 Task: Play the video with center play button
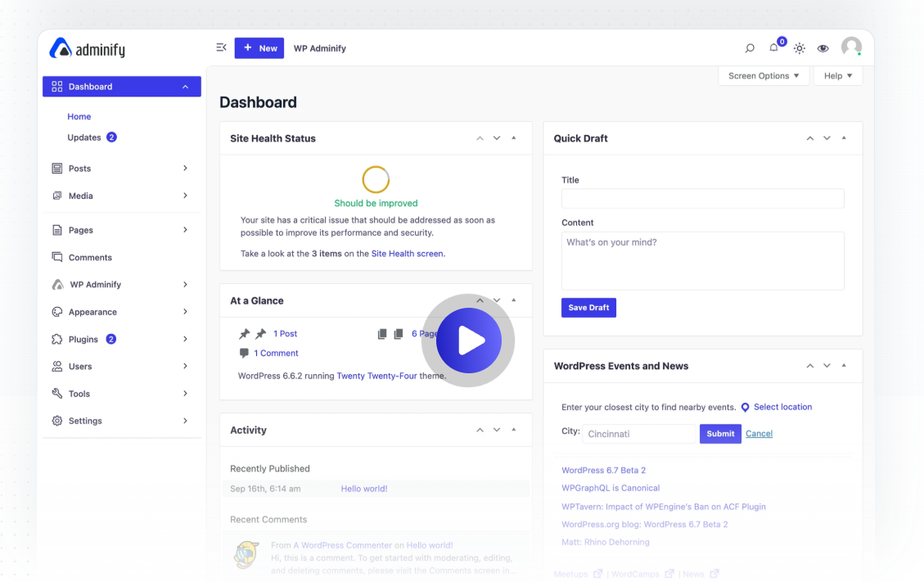pyautogui.click(x=468, y=341)
